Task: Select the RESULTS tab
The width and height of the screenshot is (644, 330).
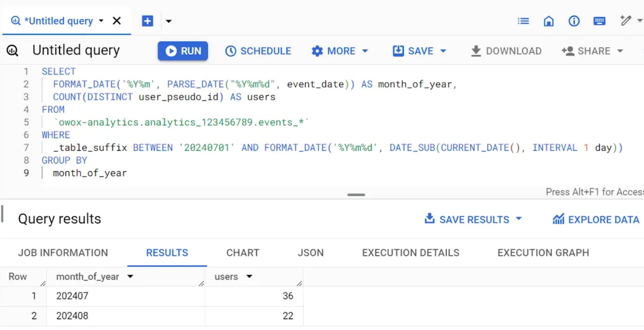Action: [167, 253]
